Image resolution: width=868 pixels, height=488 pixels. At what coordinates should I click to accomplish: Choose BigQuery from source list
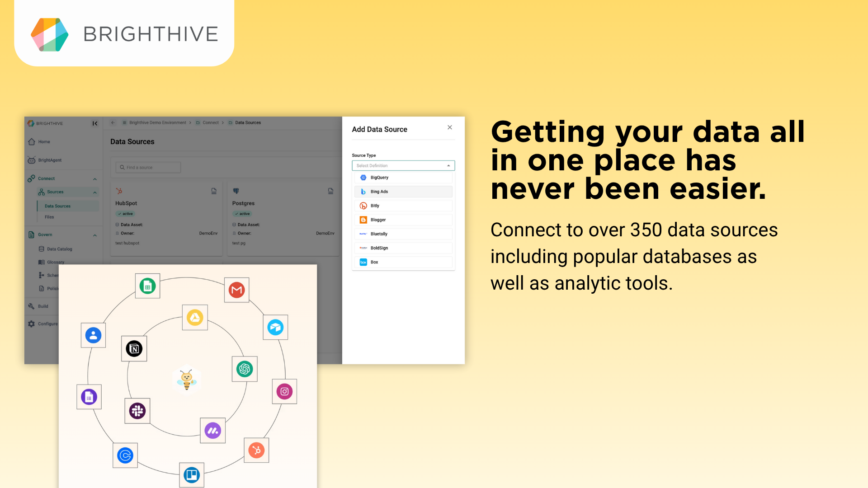(403, 178)
